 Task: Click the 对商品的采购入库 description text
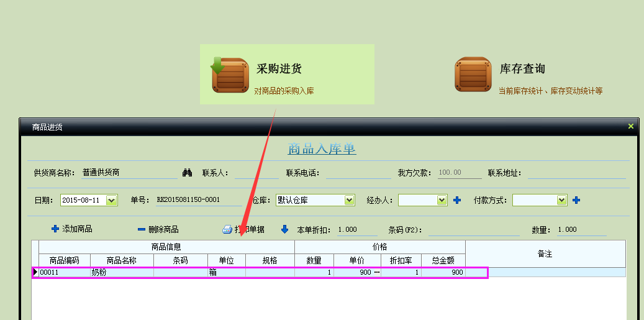tap(284, 91)
